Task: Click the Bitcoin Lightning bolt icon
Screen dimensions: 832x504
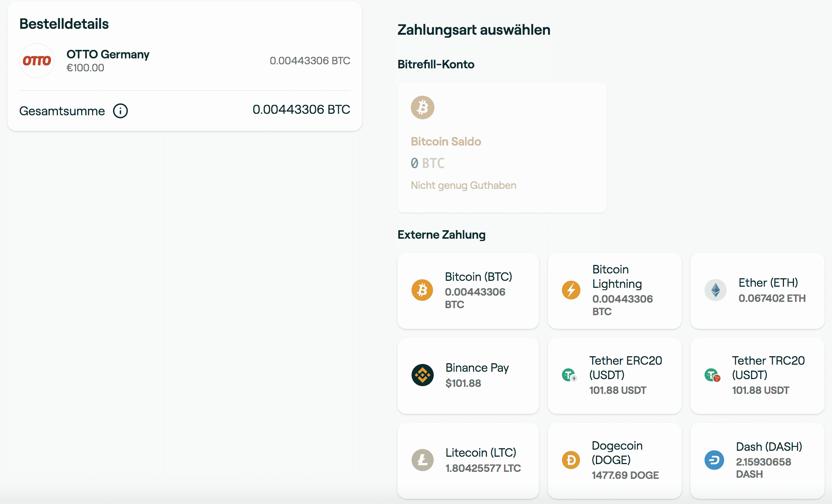Action: [571, 290]
